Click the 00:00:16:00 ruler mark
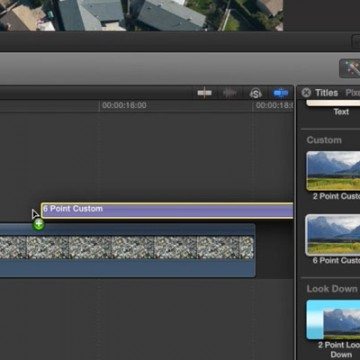360x360 pixels. point(124,105)
